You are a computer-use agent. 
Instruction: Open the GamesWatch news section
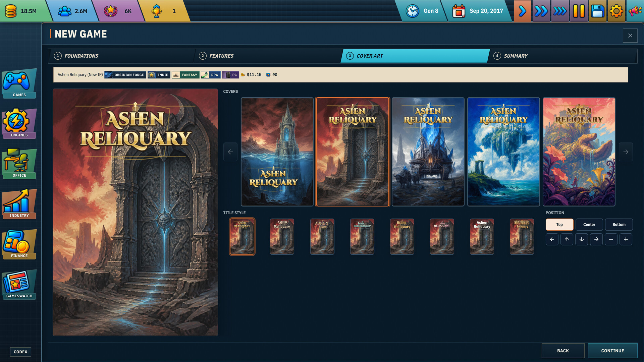(x=19, y=285)
